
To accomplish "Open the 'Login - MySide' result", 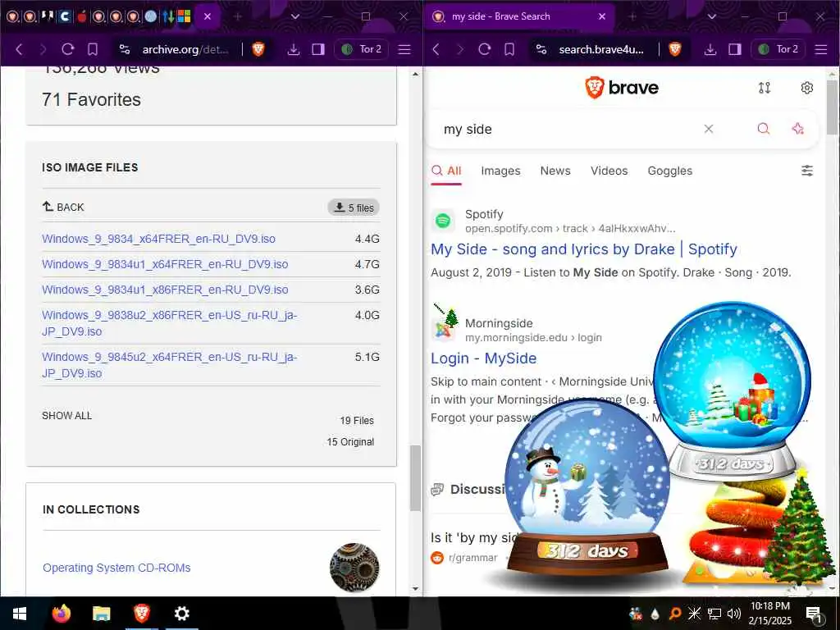I will pyautogui.click(x=483, y=358).
